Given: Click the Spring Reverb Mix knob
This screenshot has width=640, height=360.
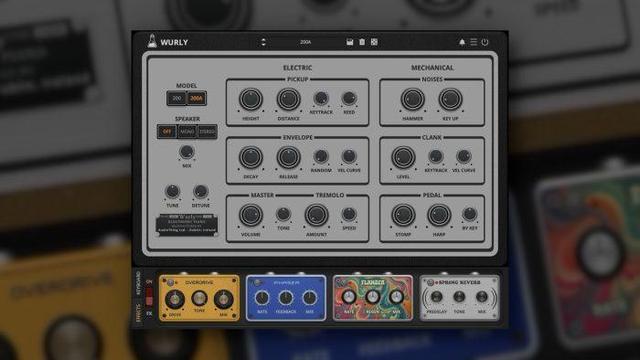Looking at the screenshot, I should 482,297.
